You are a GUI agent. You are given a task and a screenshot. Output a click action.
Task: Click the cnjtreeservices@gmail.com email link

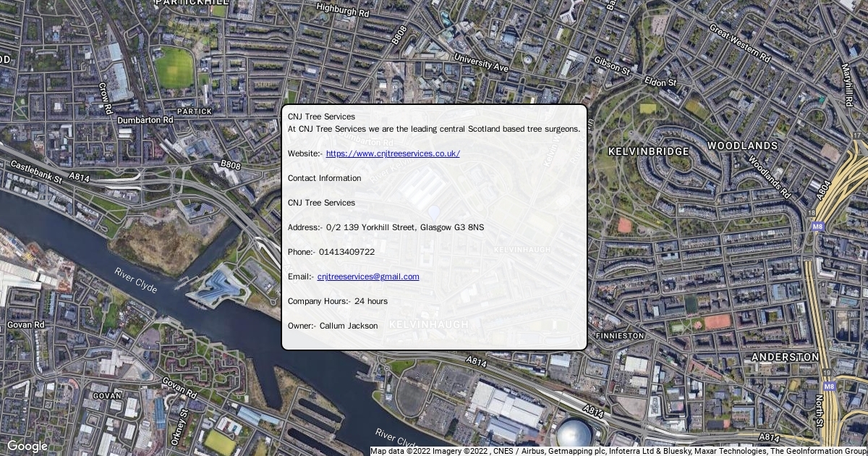pyautogui.click(x=368, y=276)
